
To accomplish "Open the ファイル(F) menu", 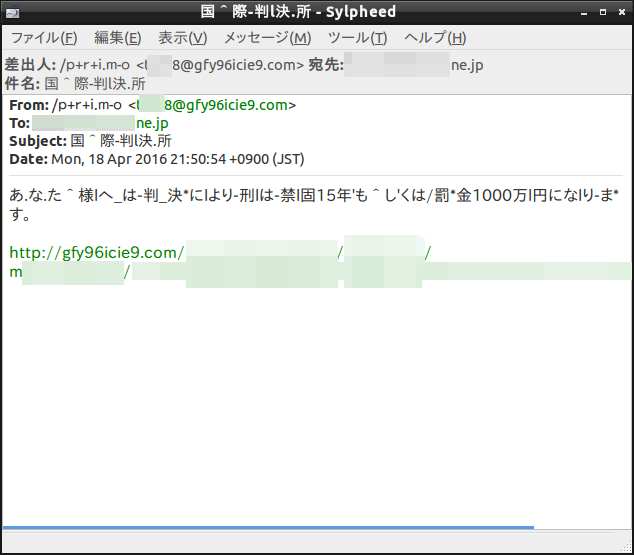I will (44, 38).
